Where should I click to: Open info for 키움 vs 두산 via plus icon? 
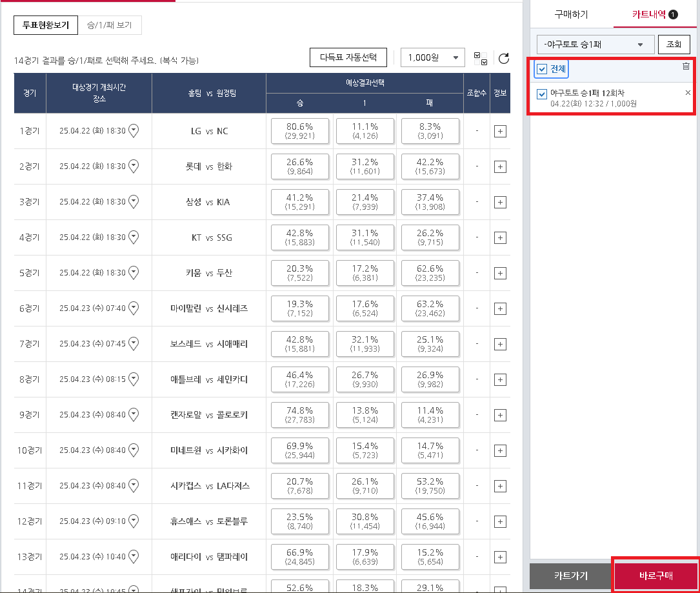click(500, 273)
